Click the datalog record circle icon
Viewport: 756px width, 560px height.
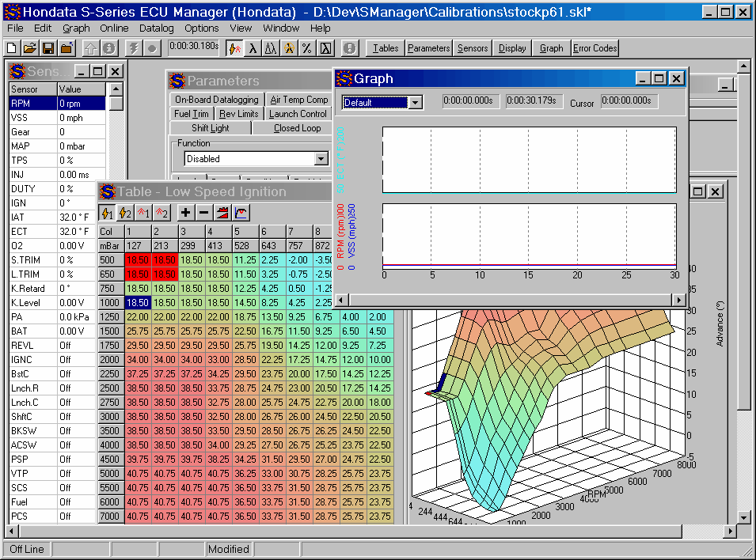click(152, 48)
